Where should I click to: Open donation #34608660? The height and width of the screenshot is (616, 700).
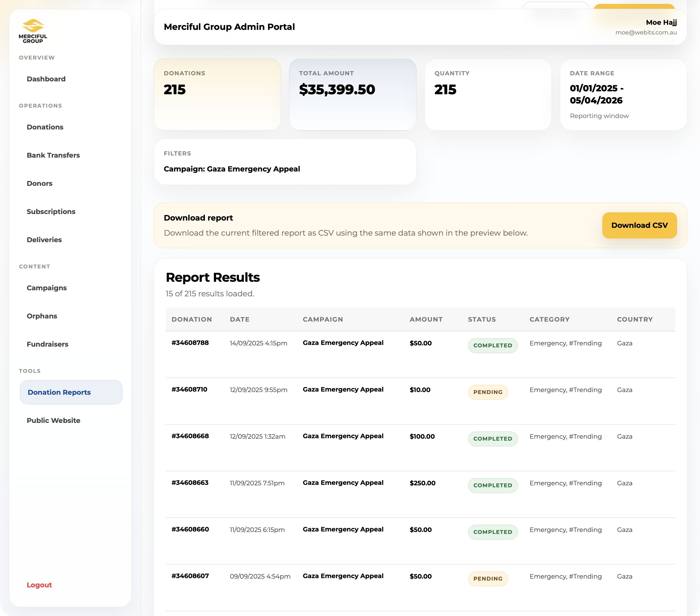pos(190,530)
